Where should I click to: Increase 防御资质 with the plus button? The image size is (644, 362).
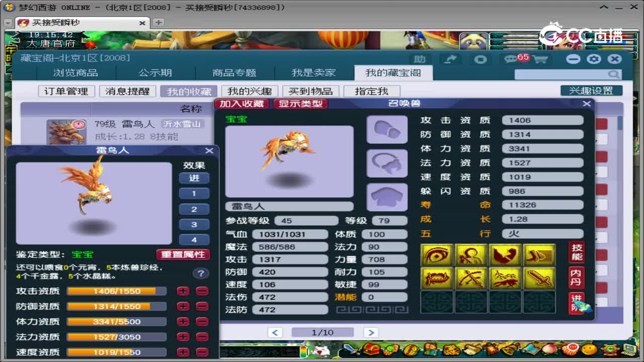pos(183,306)
